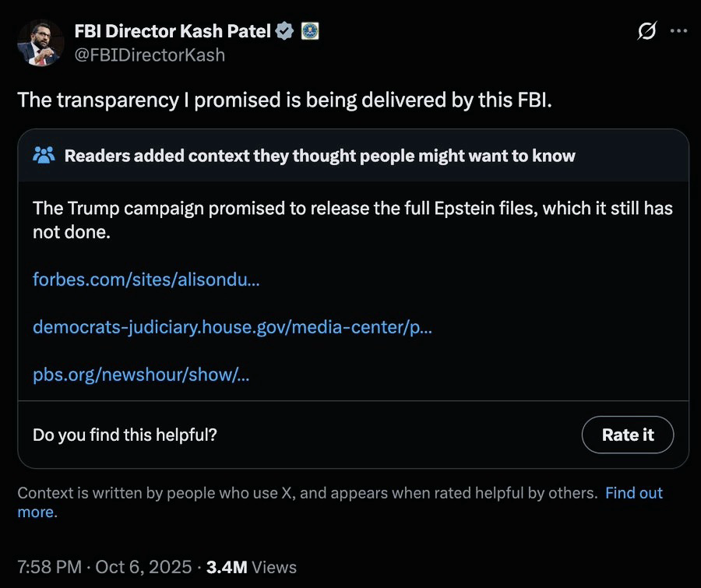
Task: Click the blue verified checkmark badge
Action: pos(285,31)
